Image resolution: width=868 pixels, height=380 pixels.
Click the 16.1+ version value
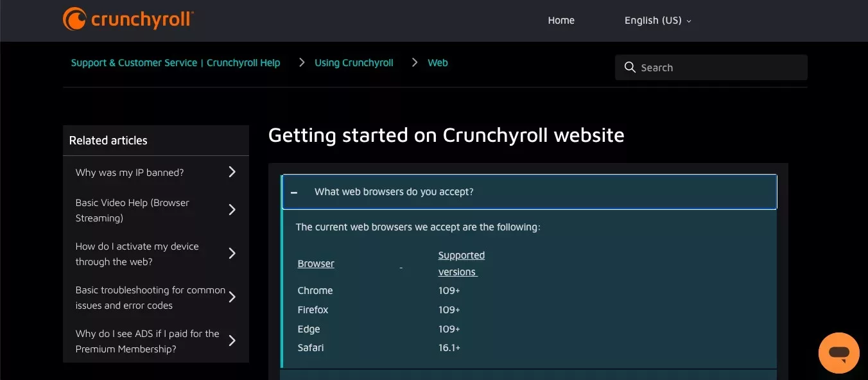click(x=449, y=348)
